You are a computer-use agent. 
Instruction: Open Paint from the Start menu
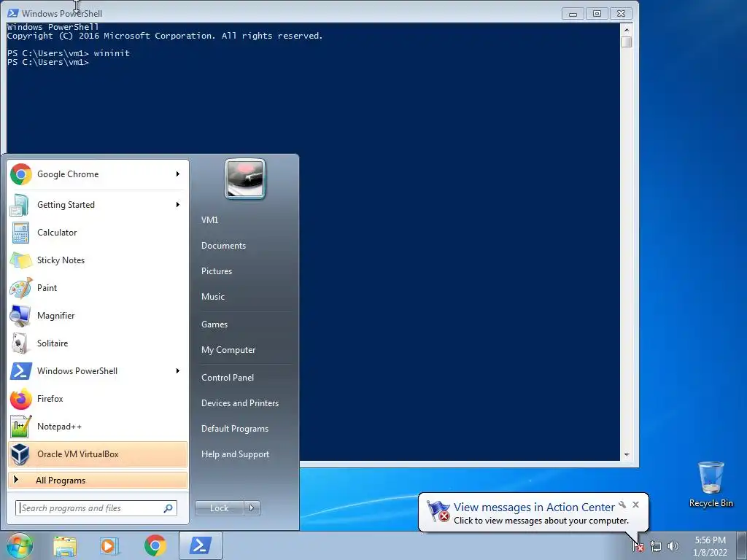click(98, 287)
